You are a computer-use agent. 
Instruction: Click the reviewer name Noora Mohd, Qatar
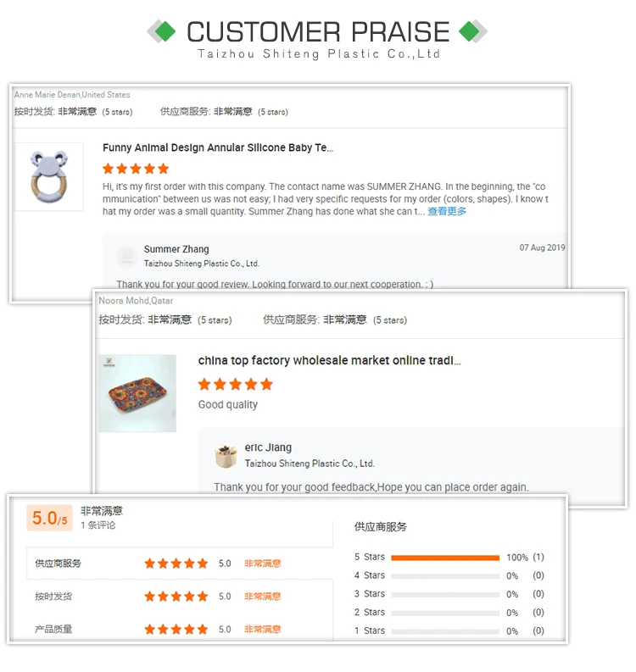click(x=136, y=301)
